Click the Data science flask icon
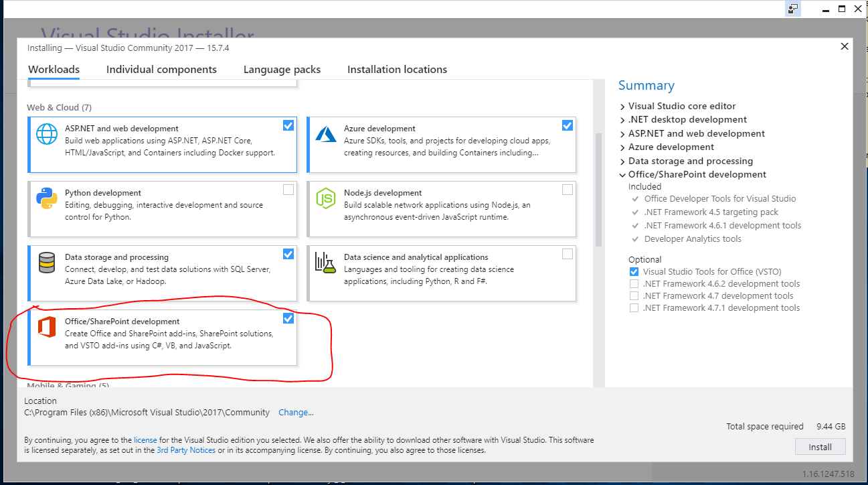The height and width of the screenshot is (485, 868). click(x=325, y=263)
